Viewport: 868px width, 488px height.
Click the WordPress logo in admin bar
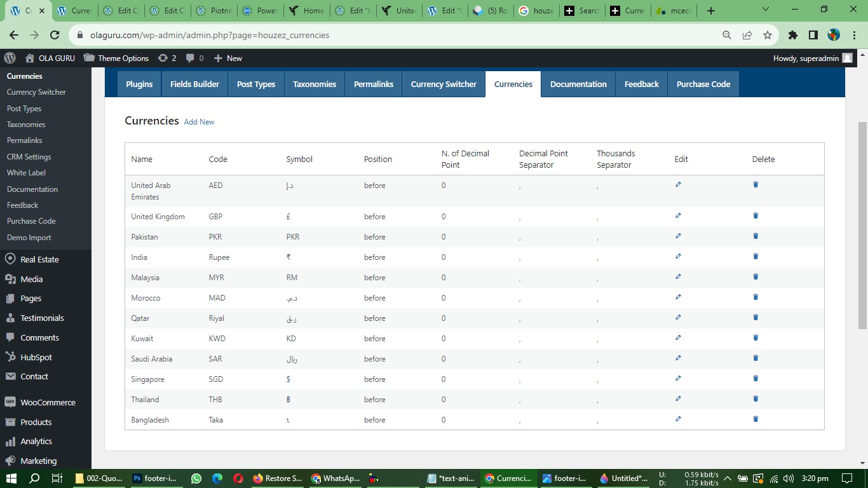point(10,58)
